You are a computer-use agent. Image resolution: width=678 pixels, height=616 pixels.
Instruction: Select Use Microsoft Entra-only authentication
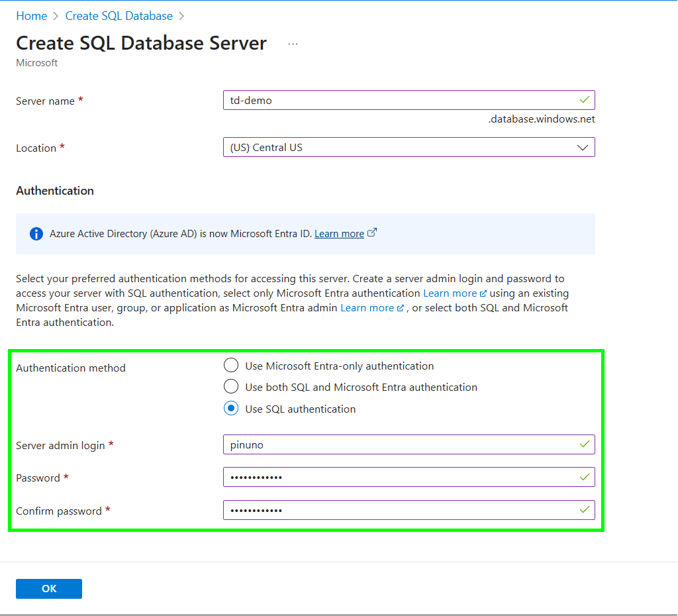[231, 366]
